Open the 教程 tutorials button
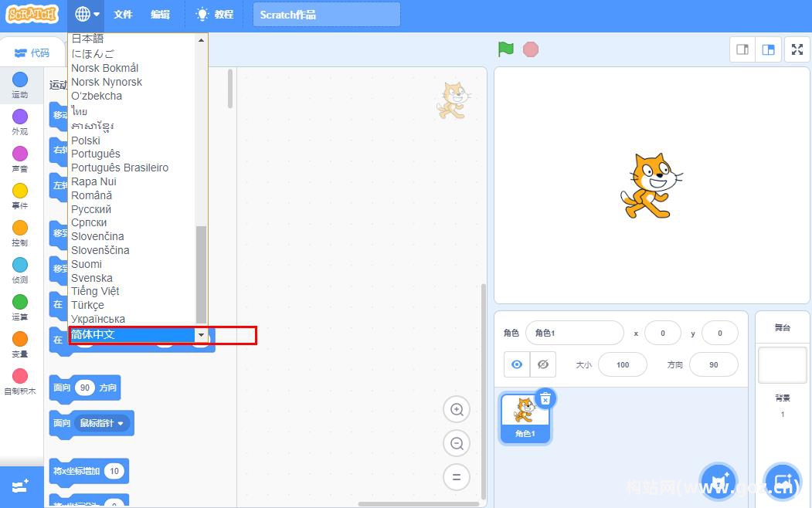The height and width of the screenshot is (508, 812). tap(214, 14)
